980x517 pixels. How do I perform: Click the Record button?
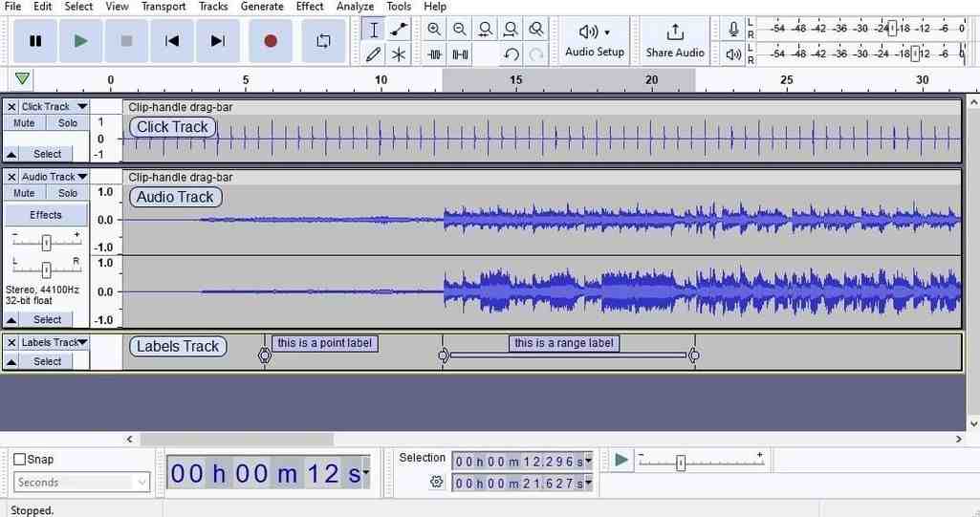[271, 41]
